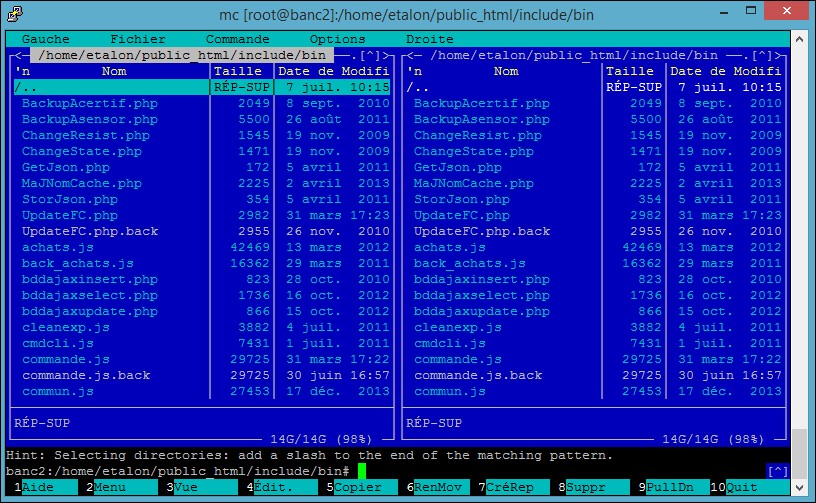This screenshot has height=503, width=816.
Task: Click the Quit function key button
Action: 742,487
